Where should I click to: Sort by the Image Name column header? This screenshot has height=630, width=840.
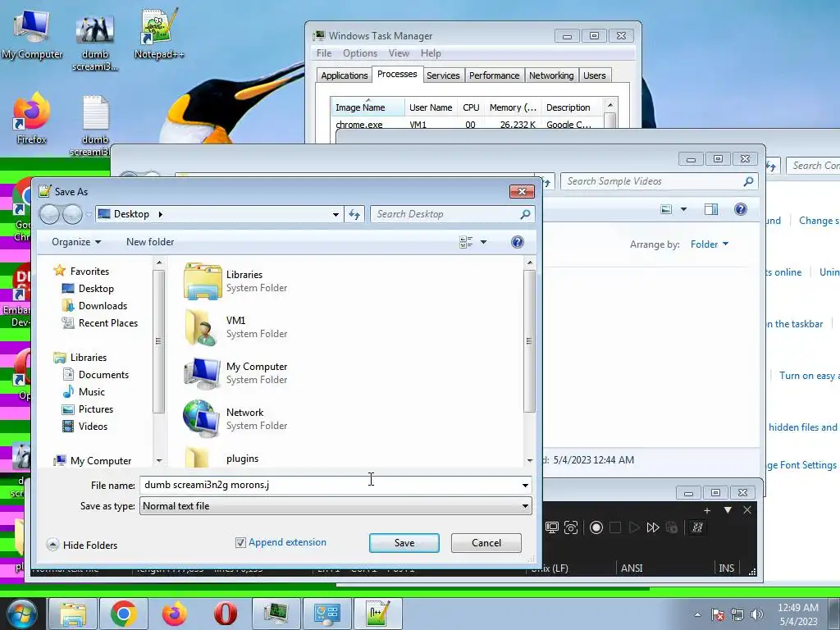point(367,107)
